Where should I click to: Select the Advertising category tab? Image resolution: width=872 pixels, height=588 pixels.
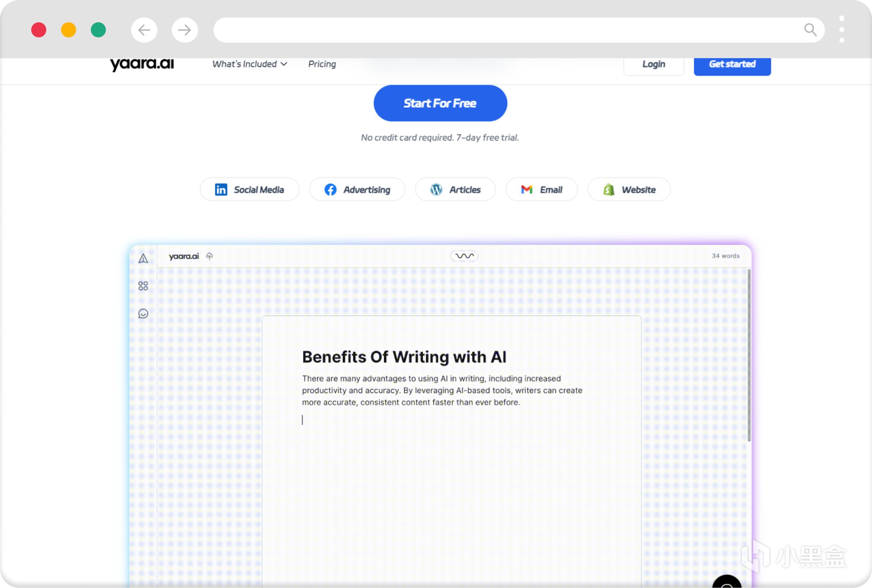357,190
